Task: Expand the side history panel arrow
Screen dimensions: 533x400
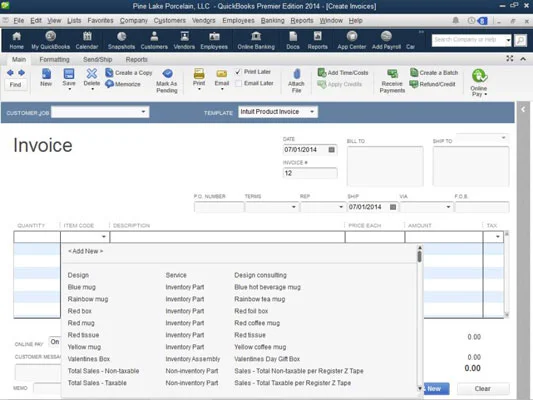Action: (x=523, y=109)
